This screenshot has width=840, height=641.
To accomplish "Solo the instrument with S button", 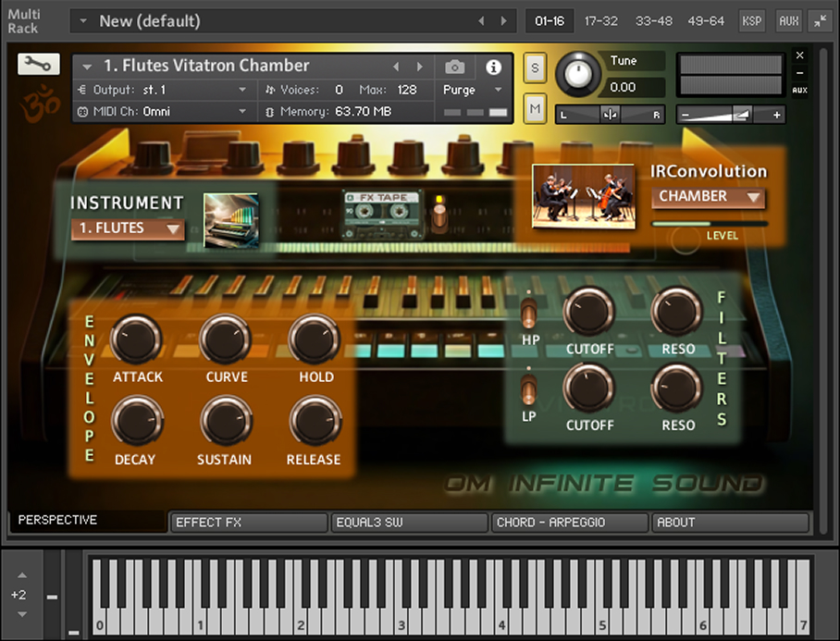I will (x=535, y=68).
